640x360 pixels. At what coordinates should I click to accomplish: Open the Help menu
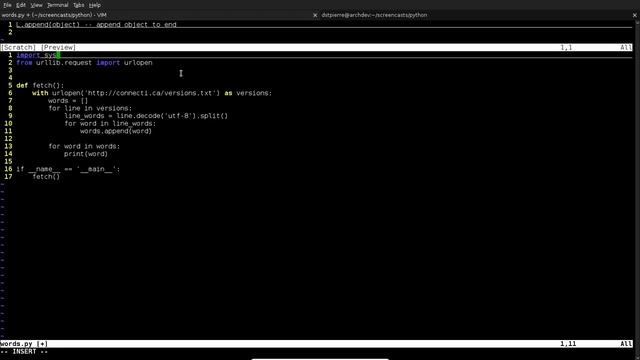[95, 5]
